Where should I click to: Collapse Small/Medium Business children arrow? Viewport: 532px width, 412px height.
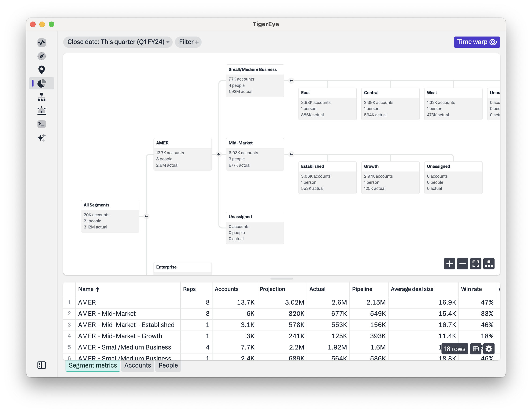[x=291, y=81]
